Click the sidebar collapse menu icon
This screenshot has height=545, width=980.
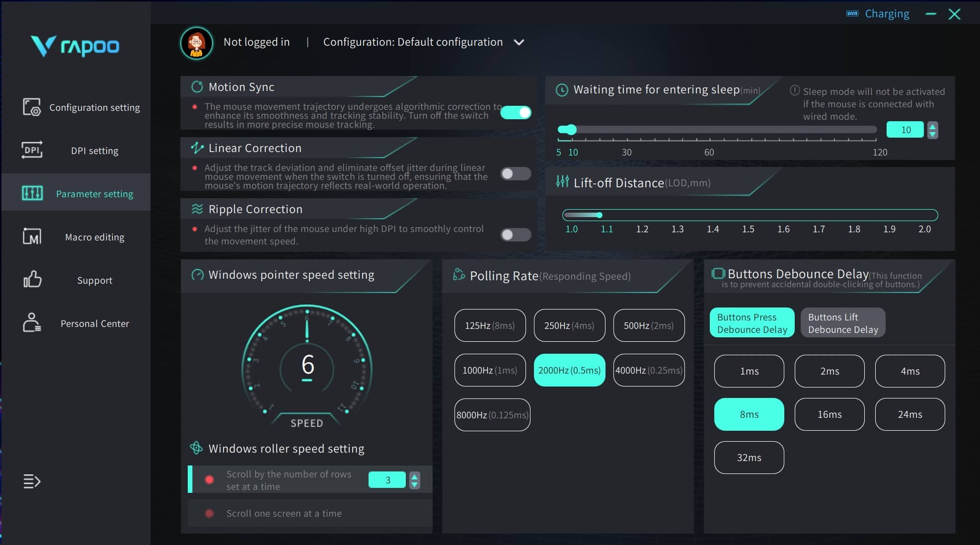tap(32, 481)
